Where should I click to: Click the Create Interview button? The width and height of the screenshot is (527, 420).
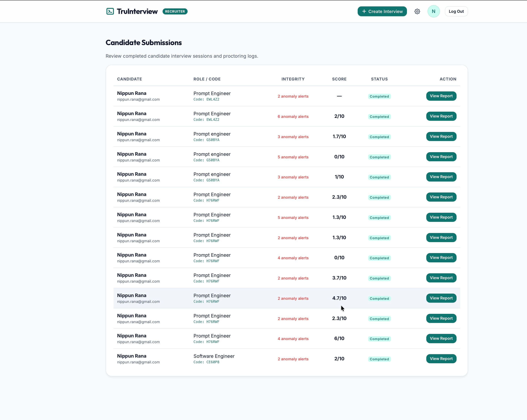[382, 11]
